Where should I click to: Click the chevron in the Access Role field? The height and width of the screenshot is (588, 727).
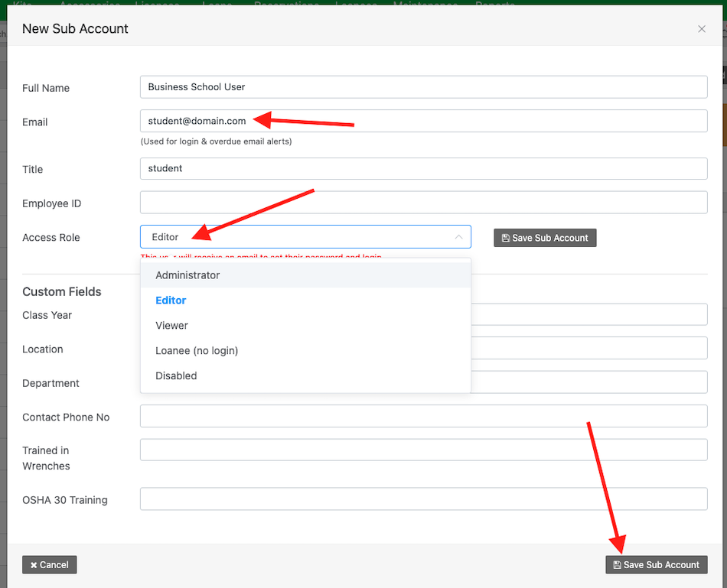pos(458,237)
